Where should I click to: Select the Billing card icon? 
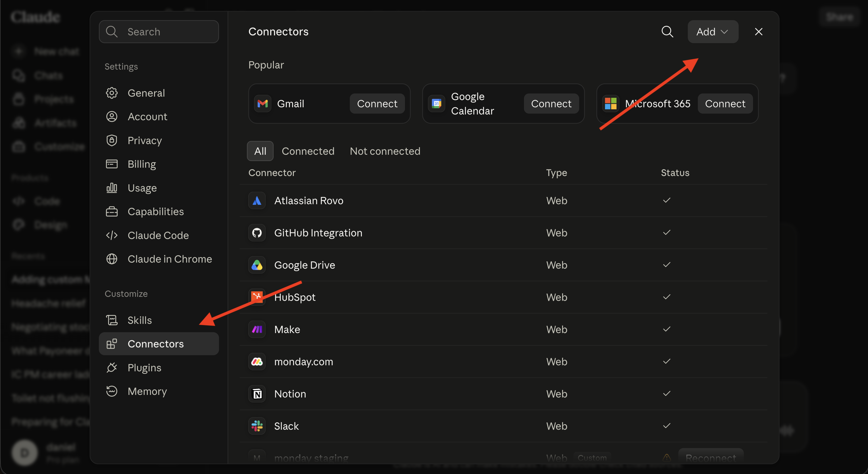pos(112,164)
